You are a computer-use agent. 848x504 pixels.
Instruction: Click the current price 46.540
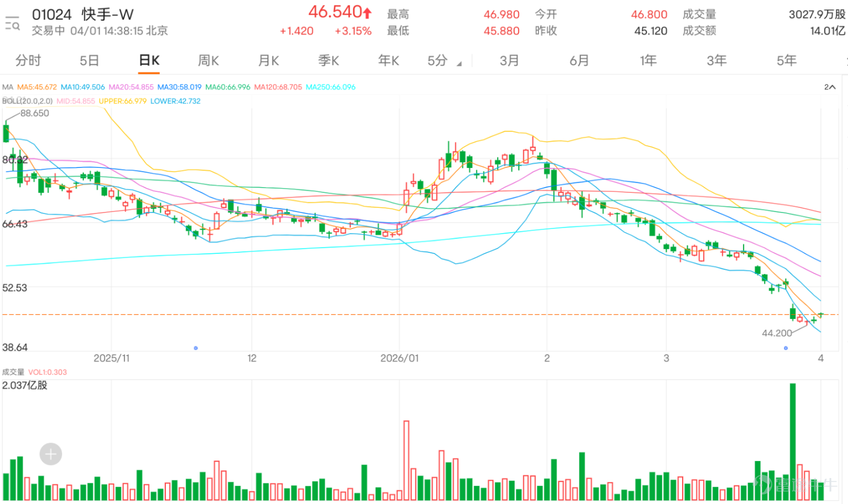coord(335,12)
